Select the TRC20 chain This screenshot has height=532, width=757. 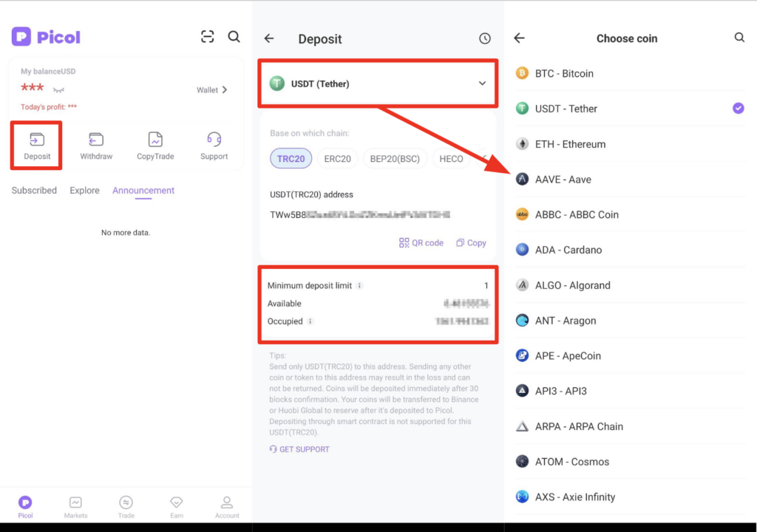pos(291,158)
